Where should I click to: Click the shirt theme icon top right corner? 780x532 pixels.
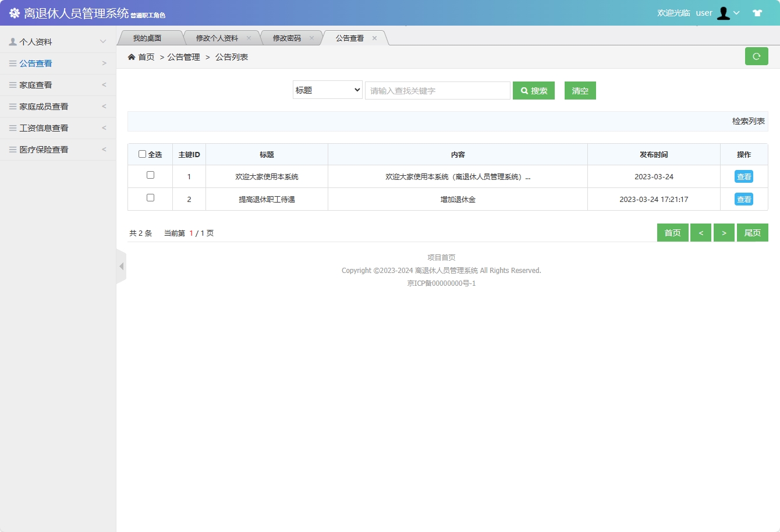point(757,12)
